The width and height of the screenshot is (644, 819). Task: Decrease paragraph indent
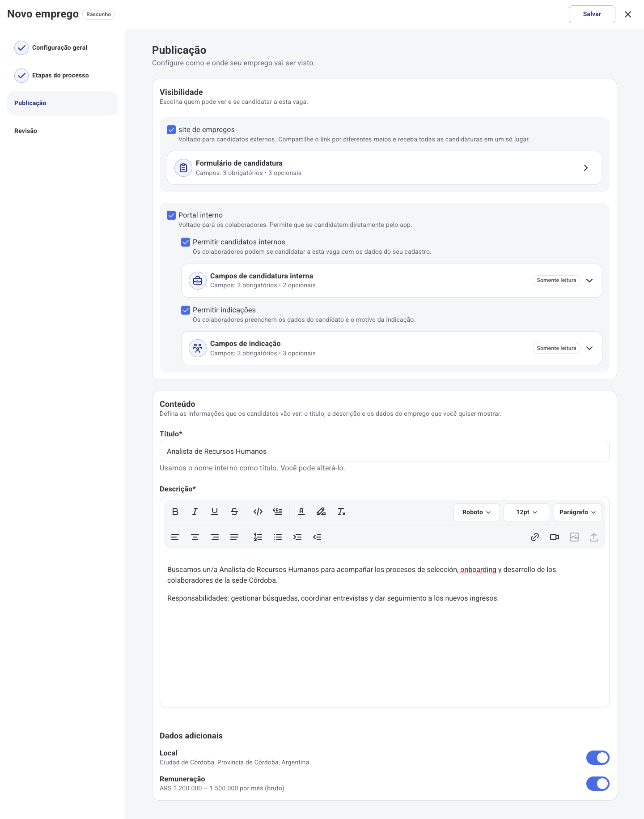click(x=317, y=537)
